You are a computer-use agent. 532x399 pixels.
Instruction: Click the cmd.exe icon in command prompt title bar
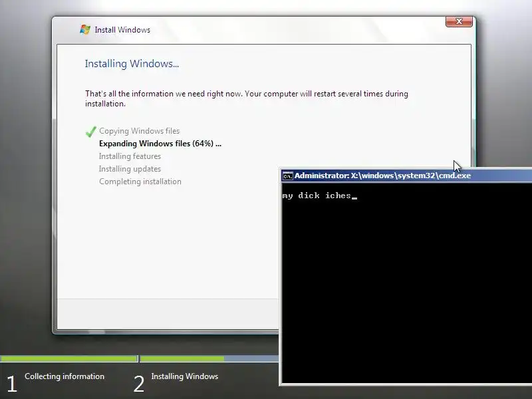point(288,176)
